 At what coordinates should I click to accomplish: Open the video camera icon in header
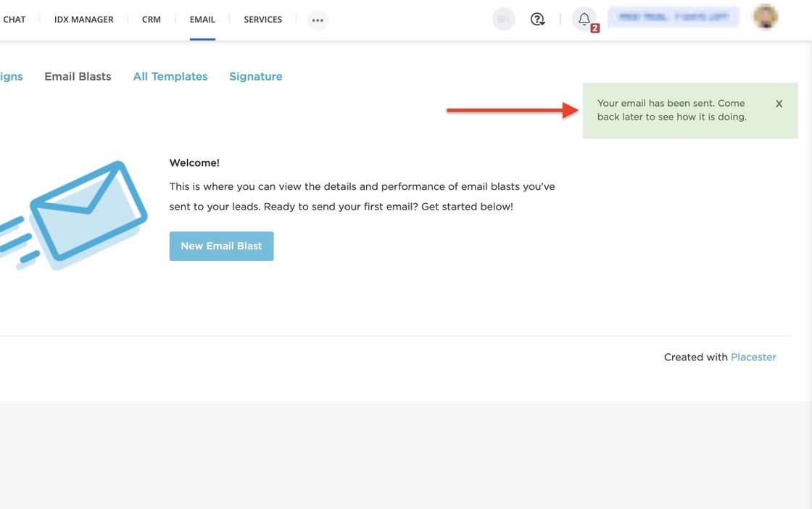pyautogui.click(x=503, y=20)
